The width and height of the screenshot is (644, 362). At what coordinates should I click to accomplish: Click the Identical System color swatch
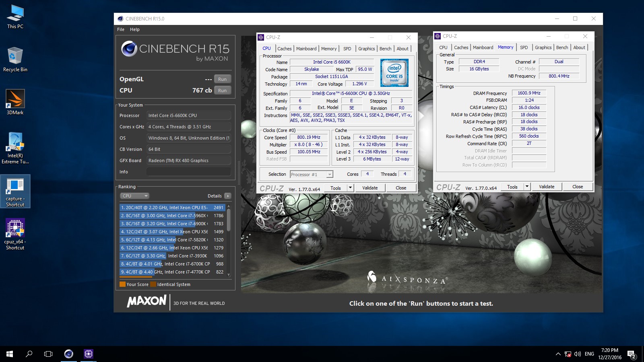153,284
